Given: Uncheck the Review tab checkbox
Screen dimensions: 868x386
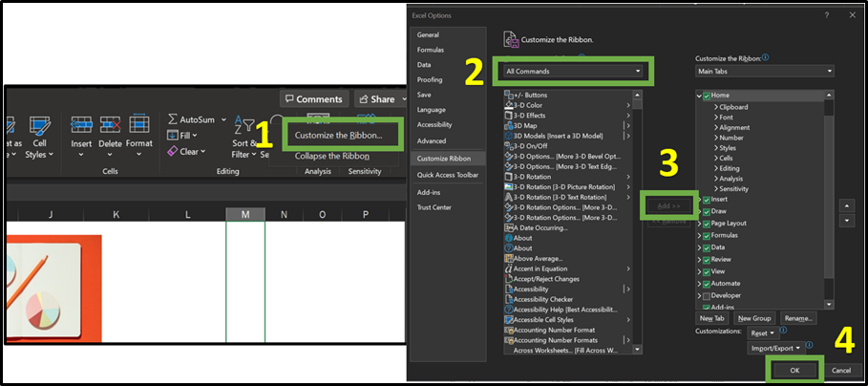Looking at the screenshot, I should pyautogui.click(x=707, y=260).
